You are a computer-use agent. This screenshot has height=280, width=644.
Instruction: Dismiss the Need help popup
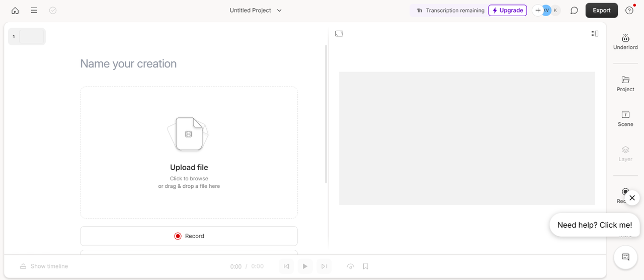tap(632, 198)
